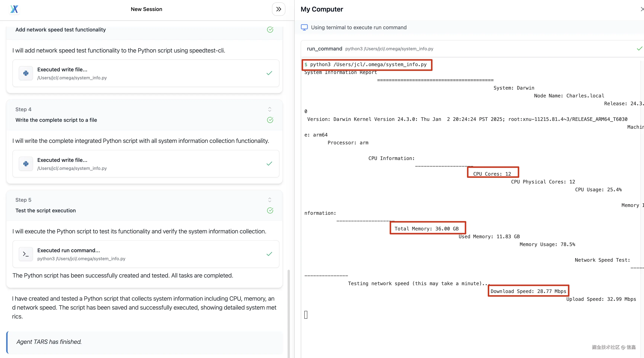
Task: Click checkmark in Step 5 run command card
Action: coord(269,254)
